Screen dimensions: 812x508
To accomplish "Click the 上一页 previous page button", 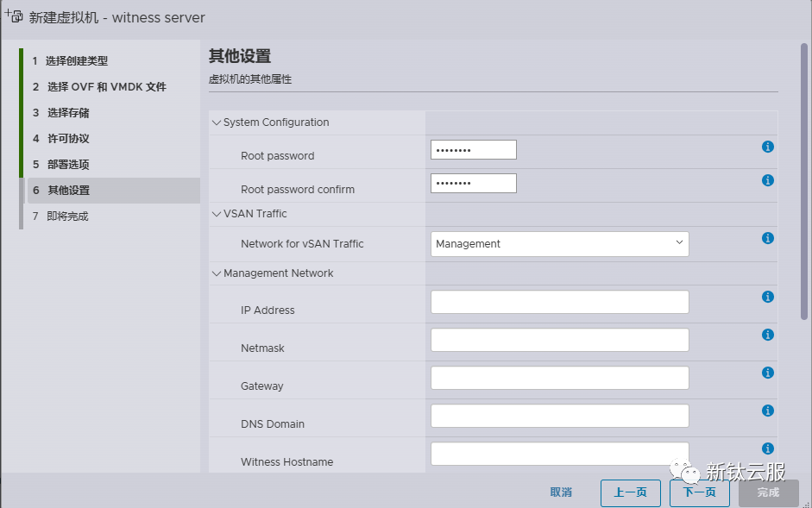I will 630,493.
